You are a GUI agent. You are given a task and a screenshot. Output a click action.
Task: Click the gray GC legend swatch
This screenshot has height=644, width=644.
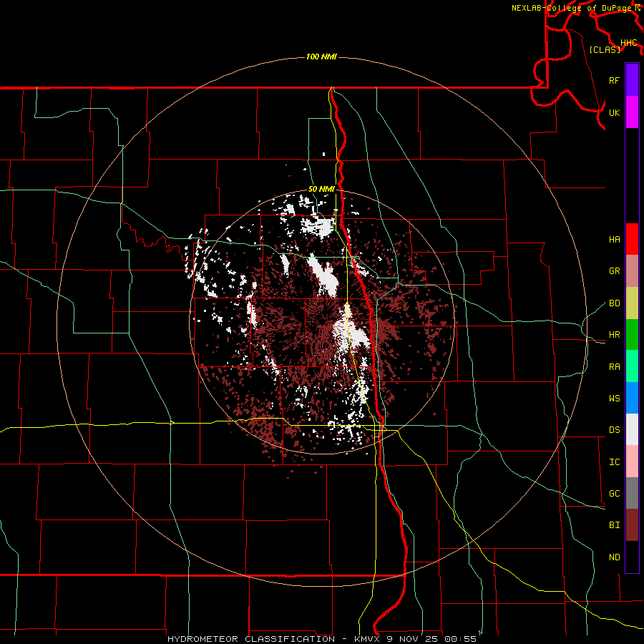coord(632,493)
